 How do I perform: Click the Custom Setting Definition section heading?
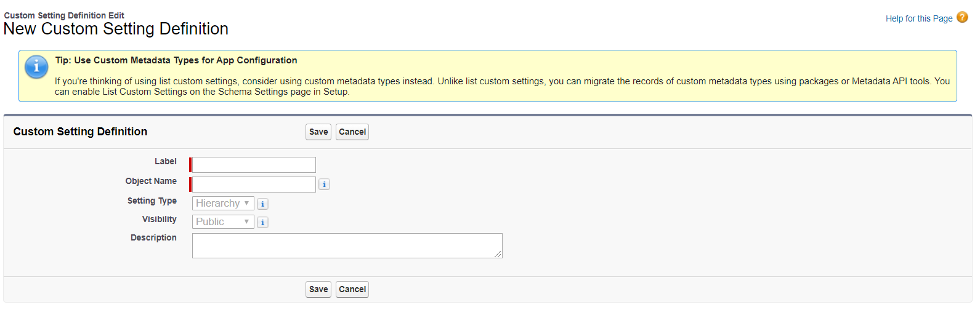[80, 132]
